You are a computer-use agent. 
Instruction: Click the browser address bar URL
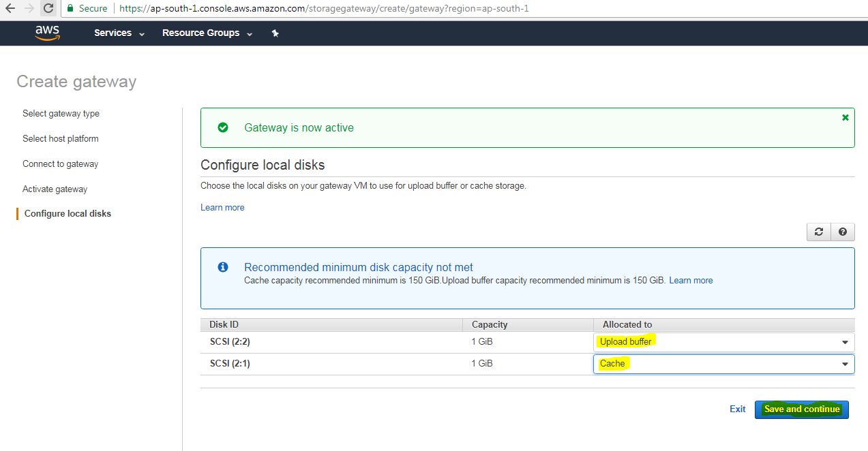[x=324, y=9]
